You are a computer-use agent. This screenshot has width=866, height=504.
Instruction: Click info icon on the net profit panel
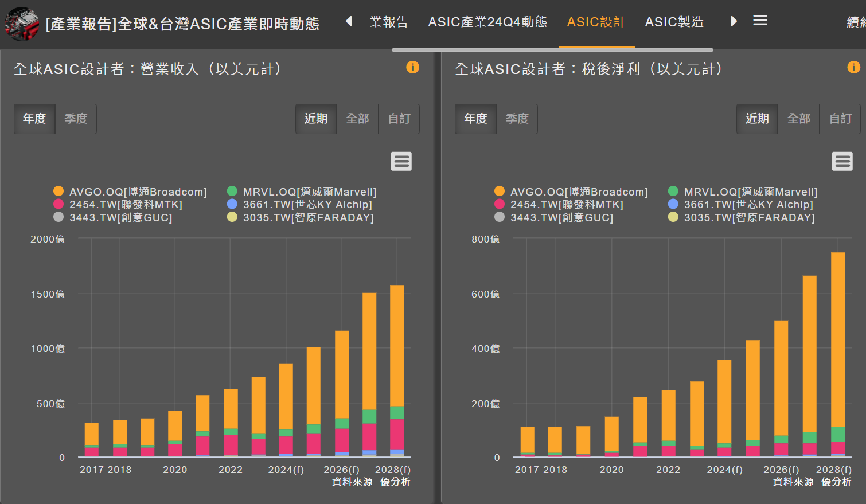[x=853, y=67]
